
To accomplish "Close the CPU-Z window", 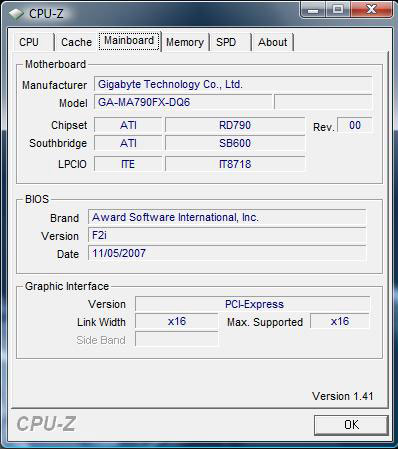I will (371, 9).
